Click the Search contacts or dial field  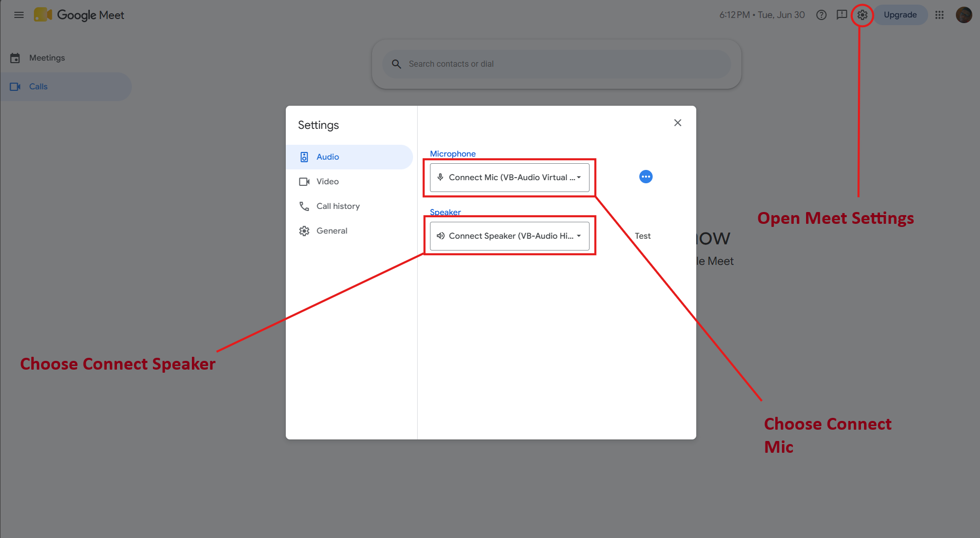point(557,64)
